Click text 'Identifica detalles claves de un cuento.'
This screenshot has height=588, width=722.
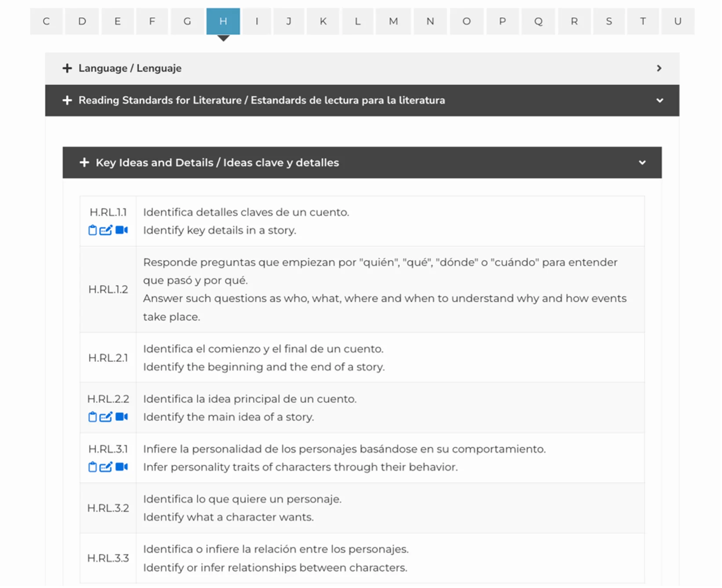point(246,212)
